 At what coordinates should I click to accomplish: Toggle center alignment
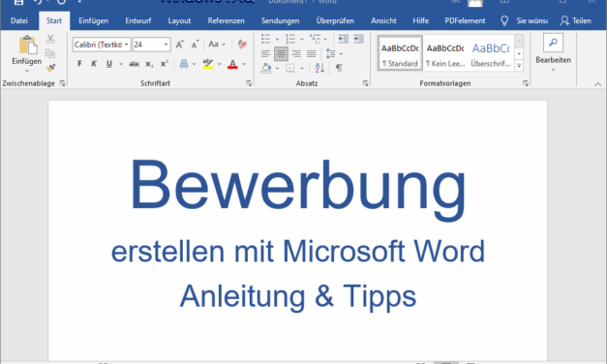[x=281, y=54]
